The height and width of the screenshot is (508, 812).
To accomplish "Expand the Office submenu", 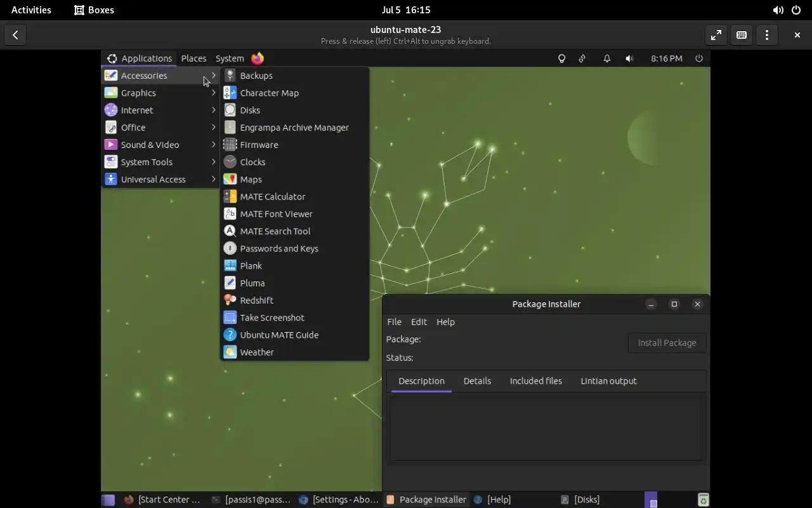I will (x=160, y=127).
